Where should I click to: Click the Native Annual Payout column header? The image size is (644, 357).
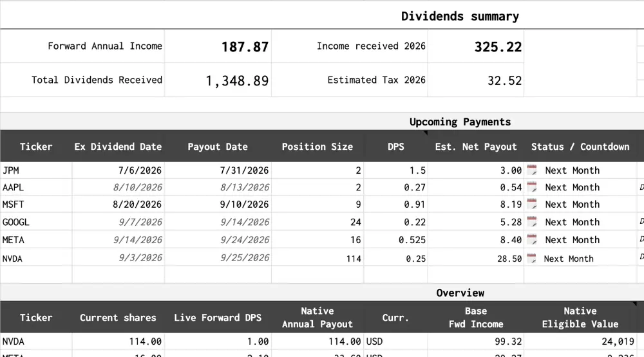(x=317, y=317)
